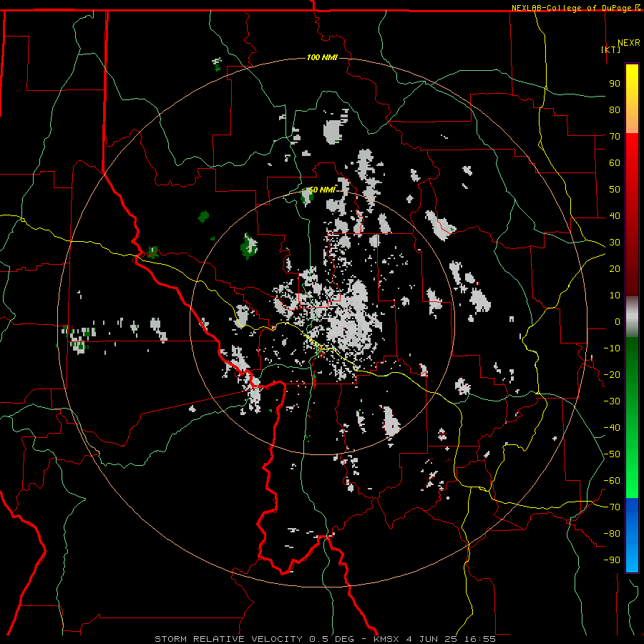This screenshot has width=644, height=644.
Task: Click the -50 scale value
Action: [x=612, y=454]
